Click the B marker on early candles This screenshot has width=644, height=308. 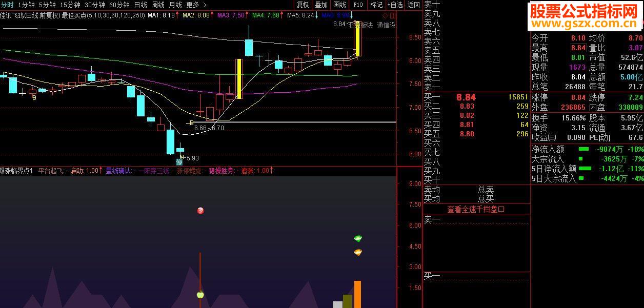[34, 97]
